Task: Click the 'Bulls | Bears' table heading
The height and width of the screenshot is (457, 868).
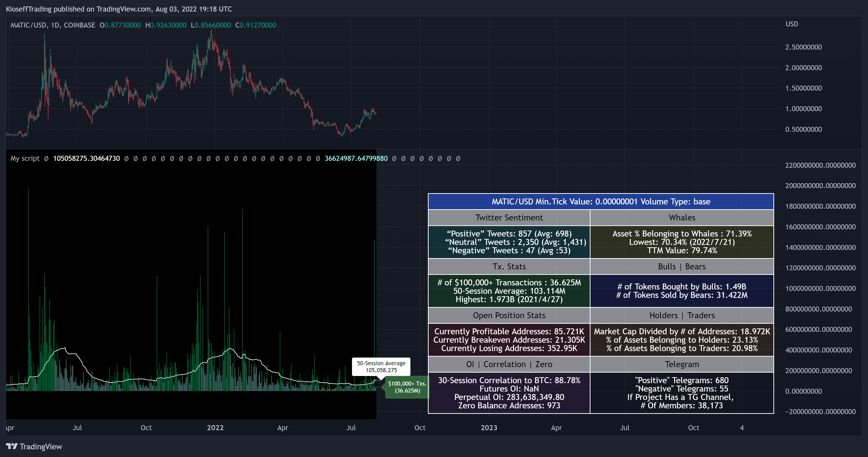Action: 682,266
